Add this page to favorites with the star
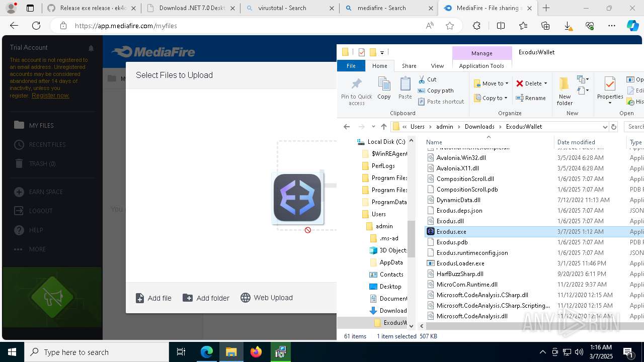The width and height of the screenshot is (644, 362). click(x=450, y=26)
